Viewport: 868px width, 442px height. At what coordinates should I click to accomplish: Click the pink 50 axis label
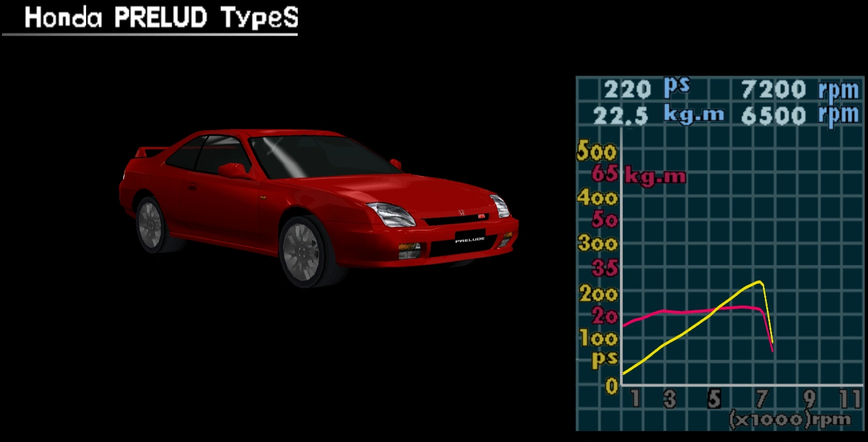point(604,220)
